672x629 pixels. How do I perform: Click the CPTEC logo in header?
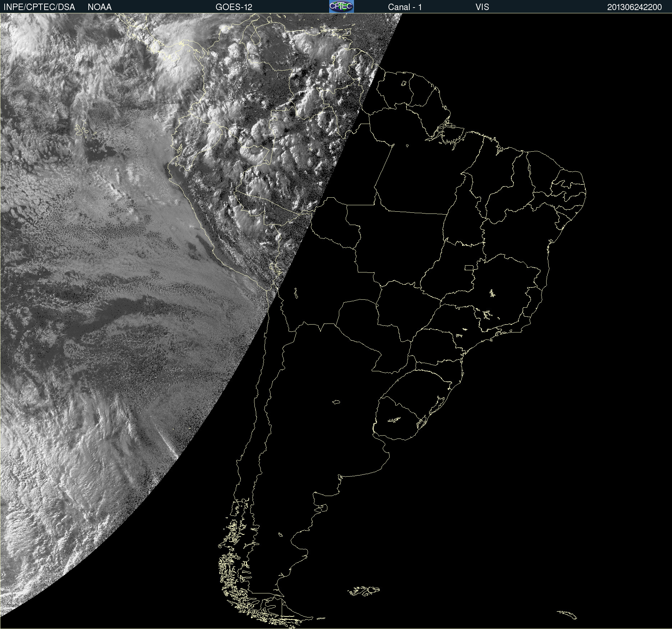click(x=341, y=6)
